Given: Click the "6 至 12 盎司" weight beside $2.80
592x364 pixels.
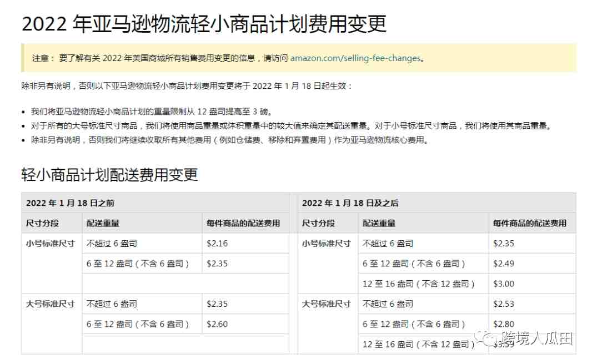Looking at the screenshot, I should point(413,325).
